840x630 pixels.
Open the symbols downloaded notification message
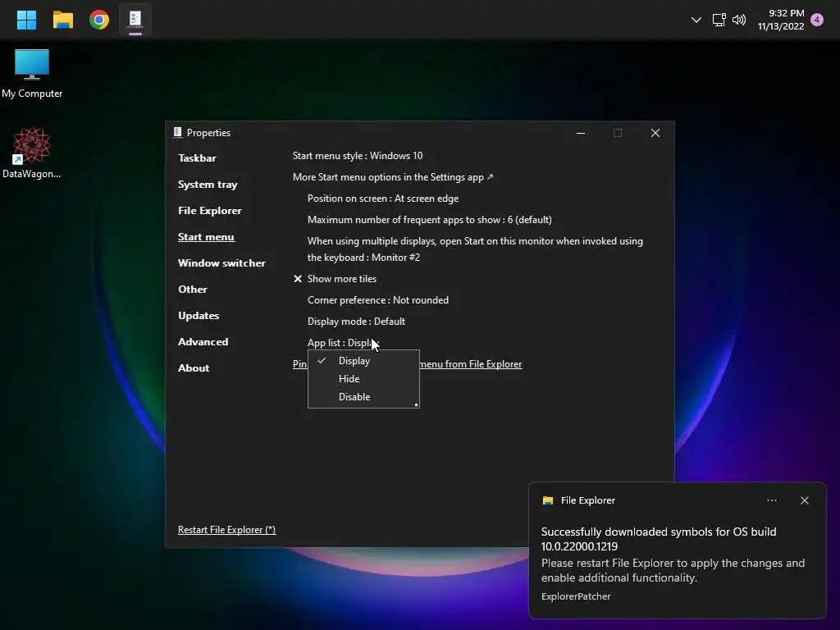[673, 555]
